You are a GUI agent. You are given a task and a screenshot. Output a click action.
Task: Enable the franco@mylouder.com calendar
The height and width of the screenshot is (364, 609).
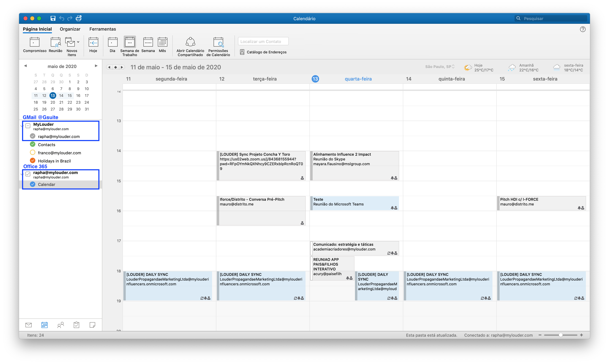(33, 153)
